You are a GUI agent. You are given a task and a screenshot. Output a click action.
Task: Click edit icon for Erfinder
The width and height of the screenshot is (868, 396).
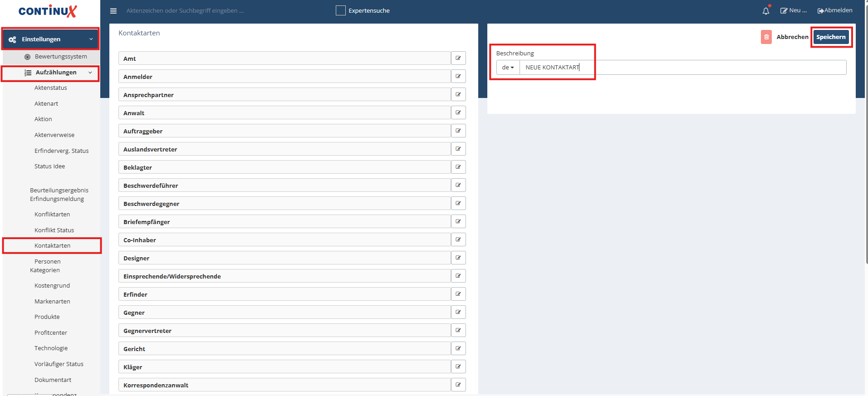pyautogui.click(x=458, y=294)
